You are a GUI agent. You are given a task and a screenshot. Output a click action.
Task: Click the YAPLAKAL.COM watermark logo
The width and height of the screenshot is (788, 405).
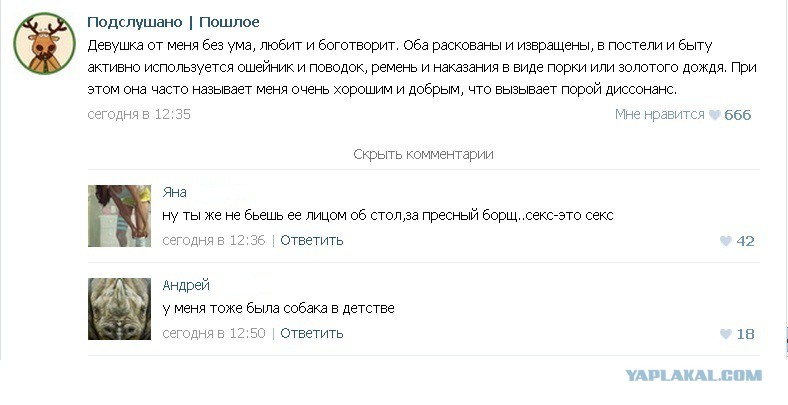click(694, 375)
